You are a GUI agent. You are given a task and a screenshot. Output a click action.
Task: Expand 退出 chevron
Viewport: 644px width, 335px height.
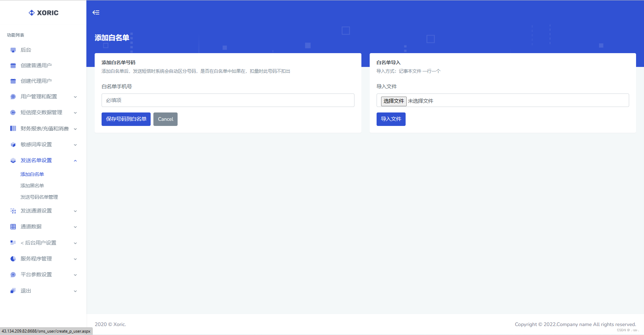(x=75, y=291)
